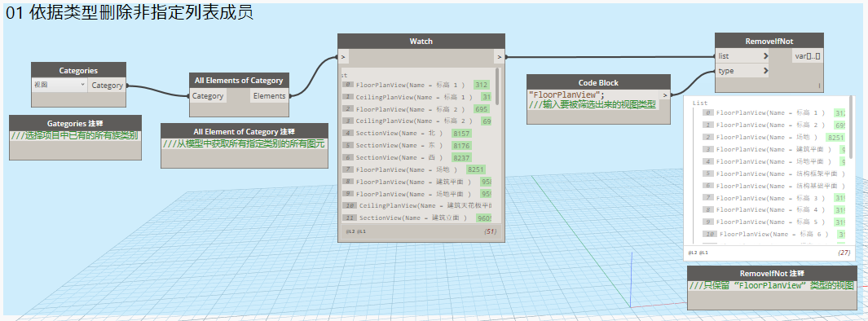
Task: Click the Elements output port
Action: (269, 96)
